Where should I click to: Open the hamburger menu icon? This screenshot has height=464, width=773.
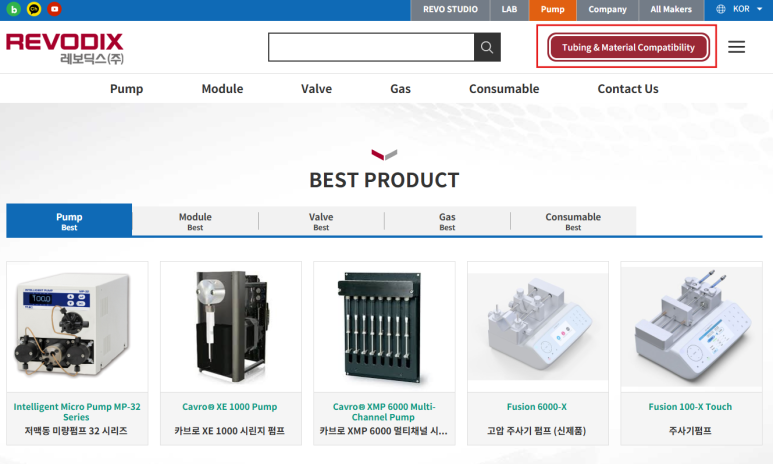pos(737,47)
